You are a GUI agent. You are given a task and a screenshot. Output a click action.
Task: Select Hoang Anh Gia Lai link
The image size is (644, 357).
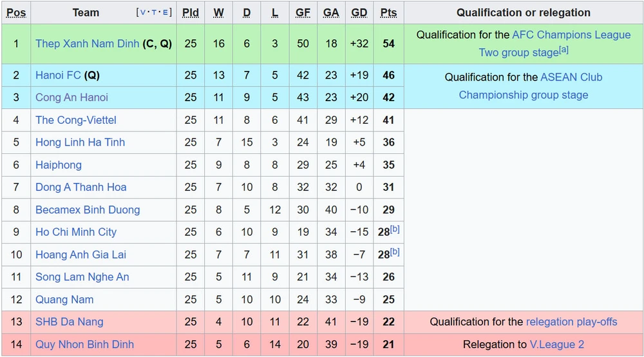tap(80, 255)
